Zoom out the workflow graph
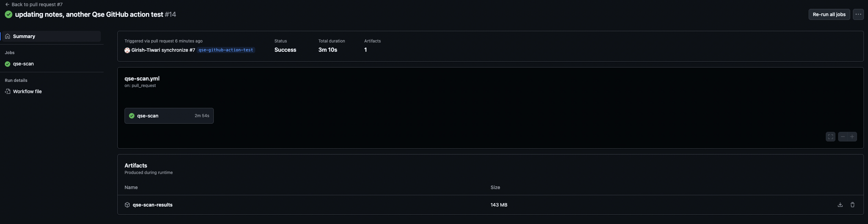The height and width of the screenshot is (224, 868). tap(843, 137)
